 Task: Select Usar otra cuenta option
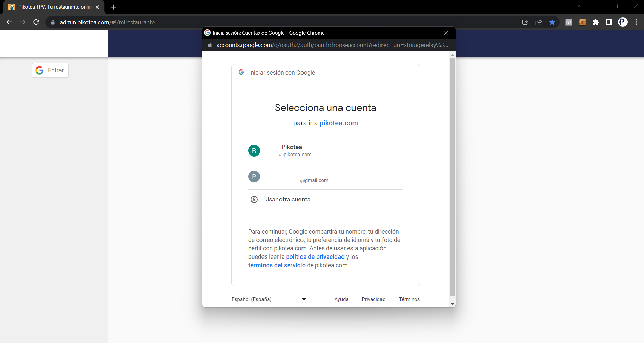[325, 200]
